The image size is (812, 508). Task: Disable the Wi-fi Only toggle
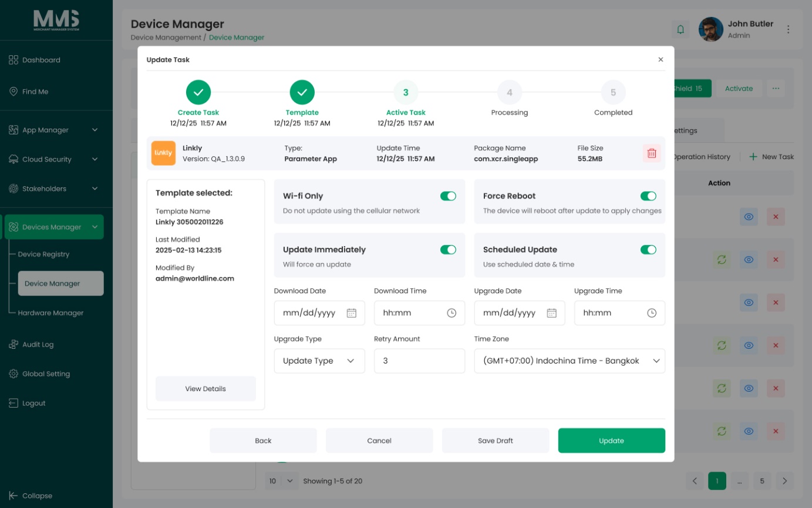pyautogui.click(x=448, y=196)
